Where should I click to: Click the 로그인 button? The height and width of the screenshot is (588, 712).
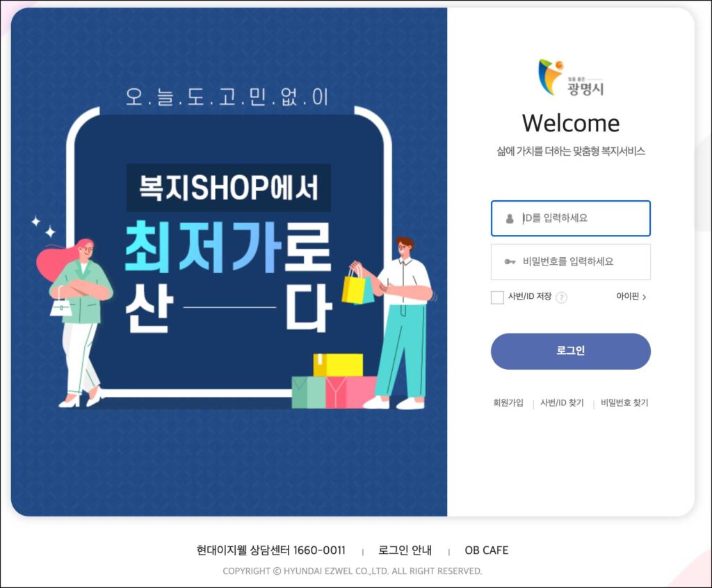tap(571, 351)
